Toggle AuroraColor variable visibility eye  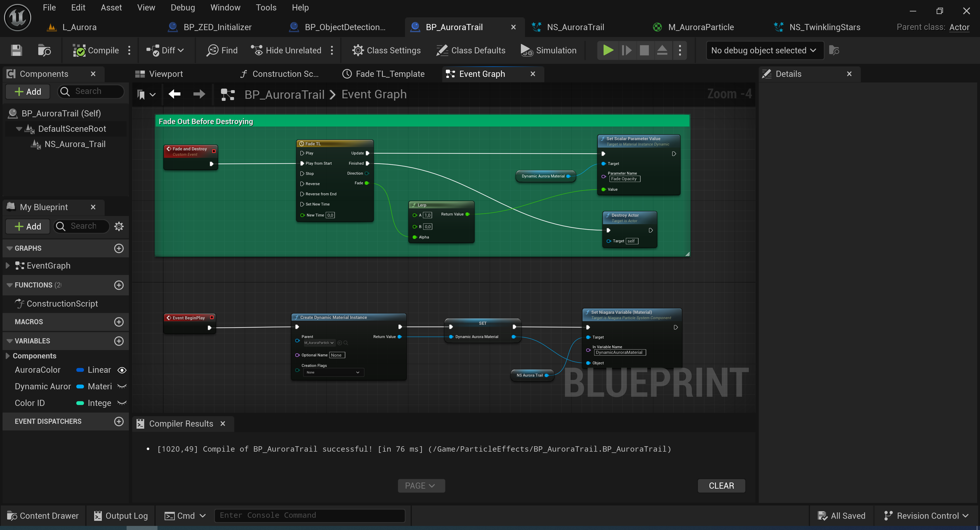[x=122, y=370]
